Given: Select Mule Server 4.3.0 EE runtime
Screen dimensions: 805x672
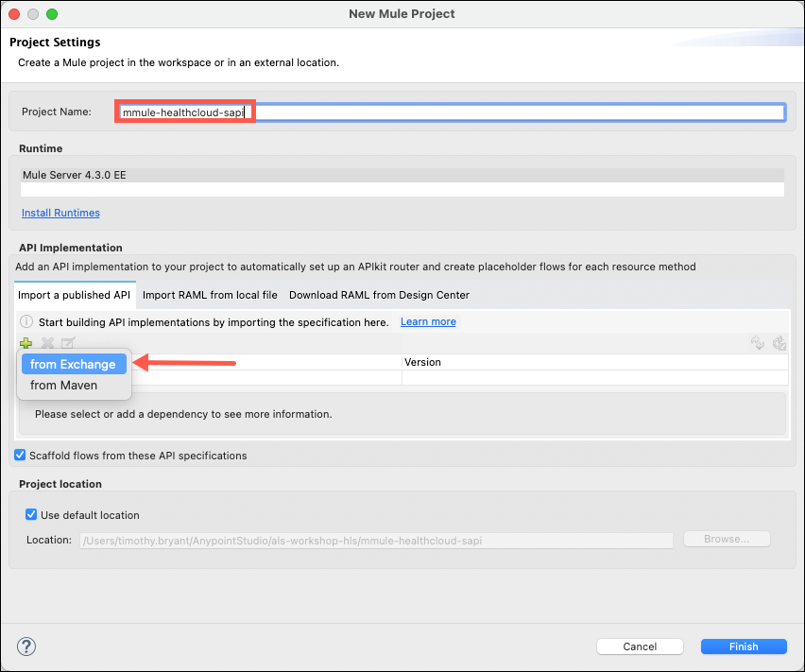Looking at the screenshot, I should click(402, 175).
